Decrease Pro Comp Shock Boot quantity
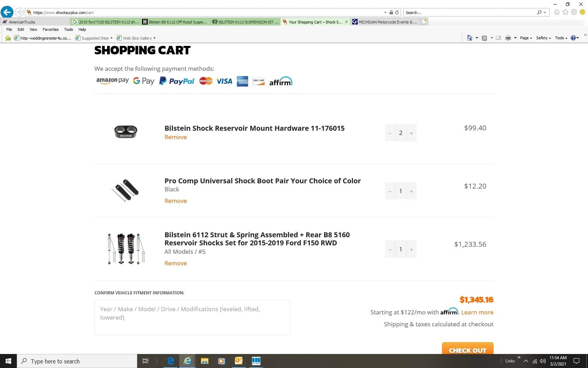This screenshot has height=368, width=588. point(390,191)
